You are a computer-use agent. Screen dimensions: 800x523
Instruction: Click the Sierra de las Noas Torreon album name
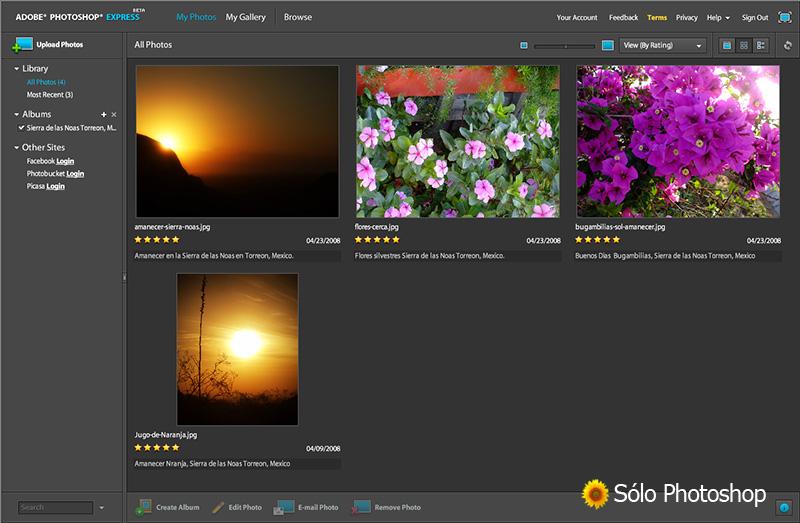[71, 128]
